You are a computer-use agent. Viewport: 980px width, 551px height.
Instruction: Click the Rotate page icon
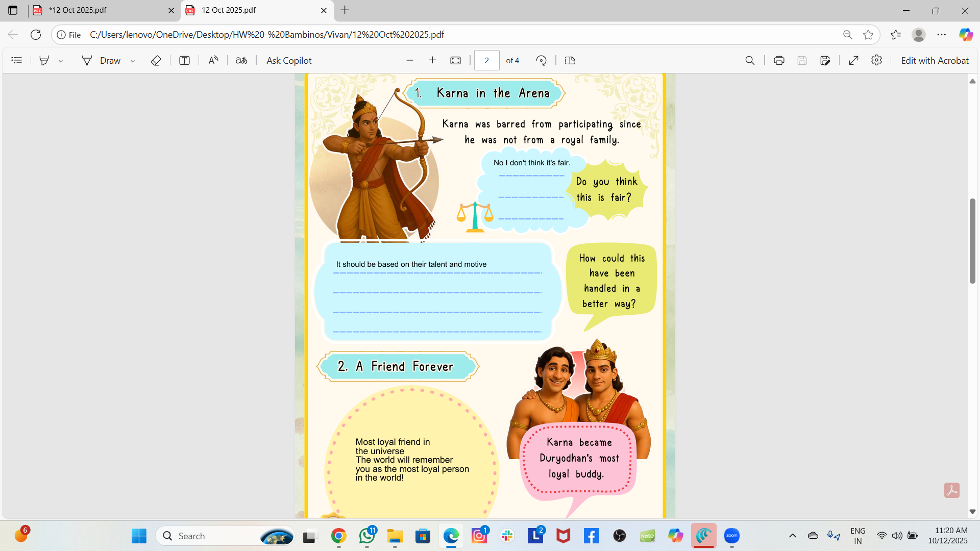[542, 61]
